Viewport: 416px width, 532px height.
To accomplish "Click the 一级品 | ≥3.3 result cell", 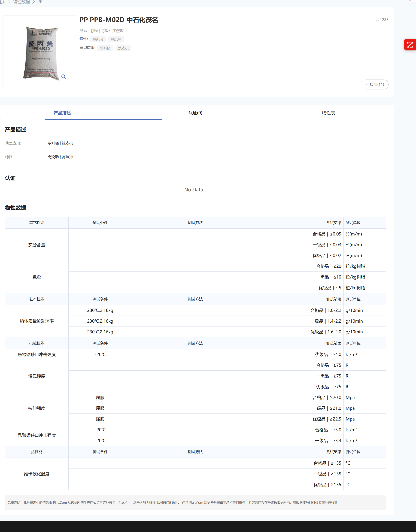I will [301, 440].
